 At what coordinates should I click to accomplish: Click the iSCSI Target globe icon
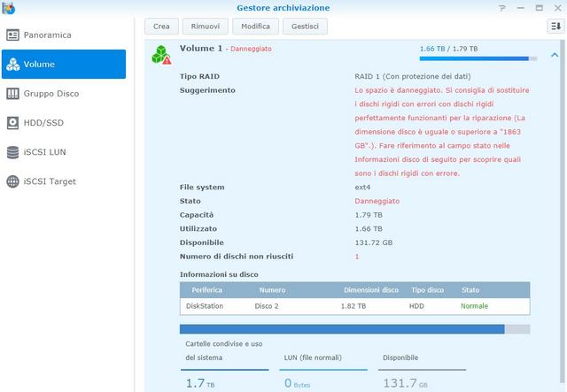click(12, 181)
